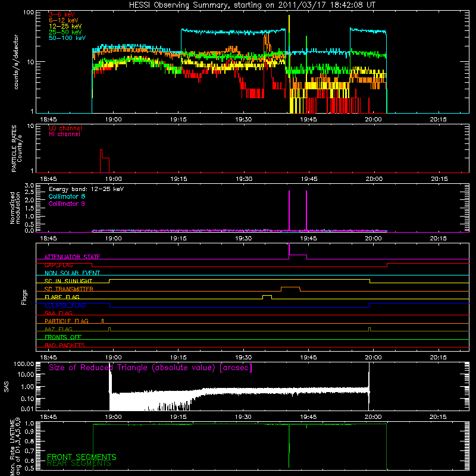The height and width of the screenshot is (476, 476).
Task: Click the 19:15 time label under the SAS panel
Action: coord(178,417)
